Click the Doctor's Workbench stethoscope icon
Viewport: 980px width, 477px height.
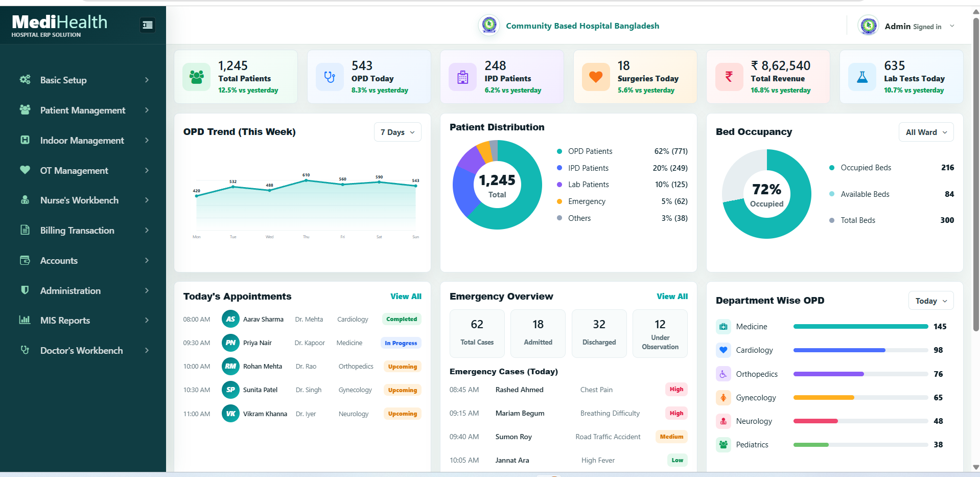[25, 350]
